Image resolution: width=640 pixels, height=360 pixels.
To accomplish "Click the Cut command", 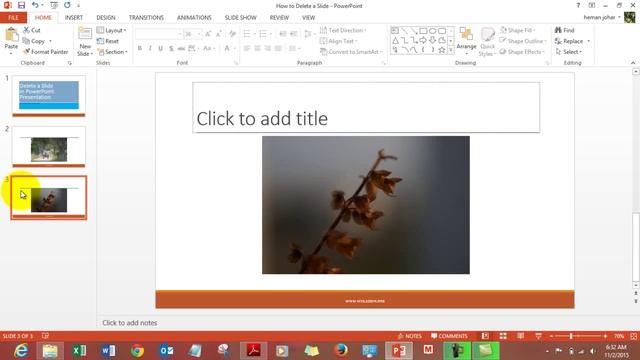I will [32, 30].
